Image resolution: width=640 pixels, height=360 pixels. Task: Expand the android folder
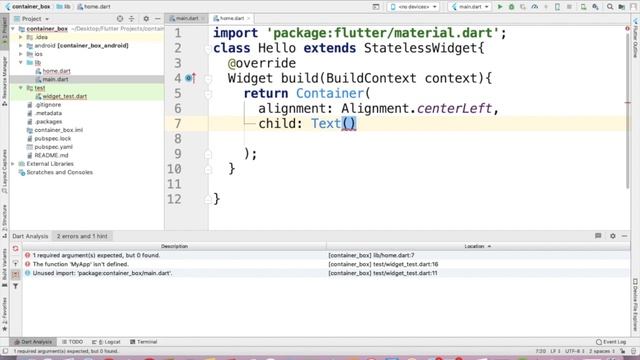coord(21,46)
